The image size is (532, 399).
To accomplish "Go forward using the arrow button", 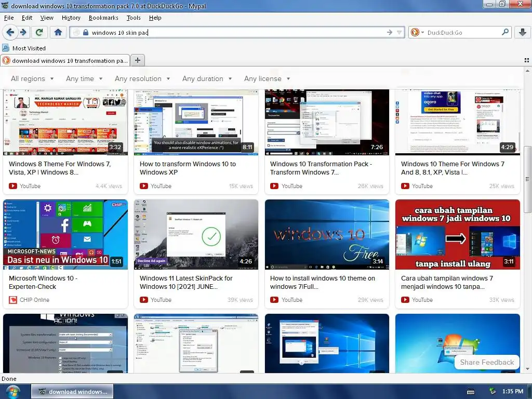I will [23, 32].
